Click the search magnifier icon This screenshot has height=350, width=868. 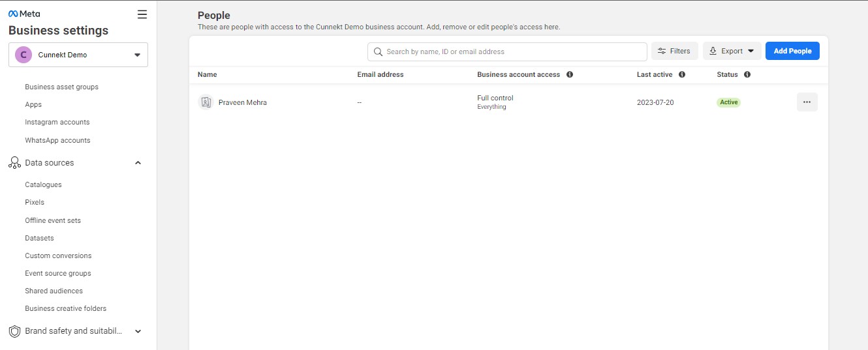pyautogui.click(x=378, y=51)
